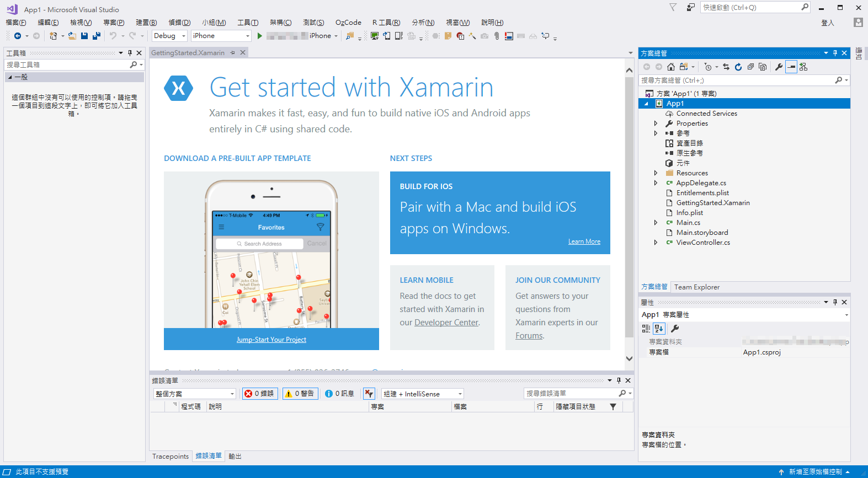Click the Home icon in Solution Explorer toolbar
868x478 pixels.
click(x=671, y=67)
